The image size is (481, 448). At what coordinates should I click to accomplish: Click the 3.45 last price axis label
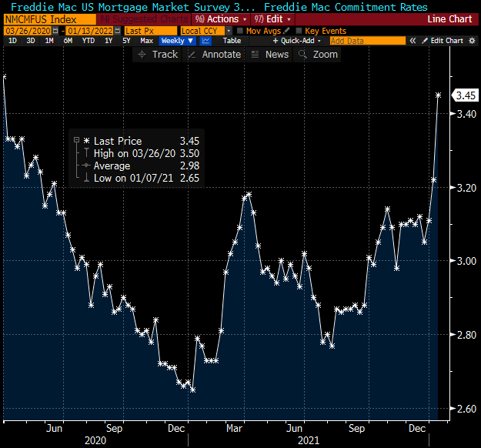click(465, 95)
